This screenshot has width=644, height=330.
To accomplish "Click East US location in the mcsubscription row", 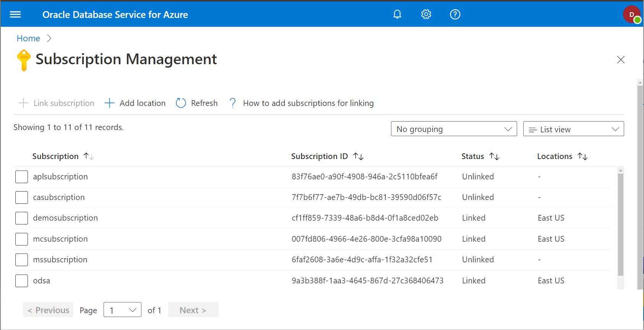I will coord(551,239).
